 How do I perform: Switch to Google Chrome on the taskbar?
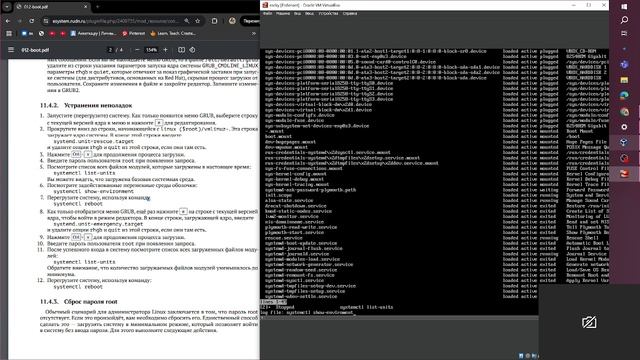point(624,111)
